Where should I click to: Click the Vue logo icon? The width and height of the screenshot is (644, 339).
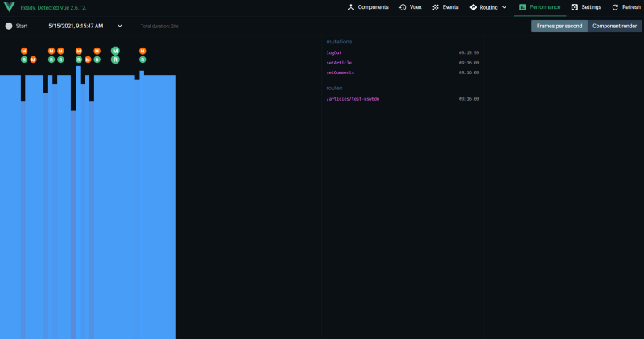click(x=9, y=7)
